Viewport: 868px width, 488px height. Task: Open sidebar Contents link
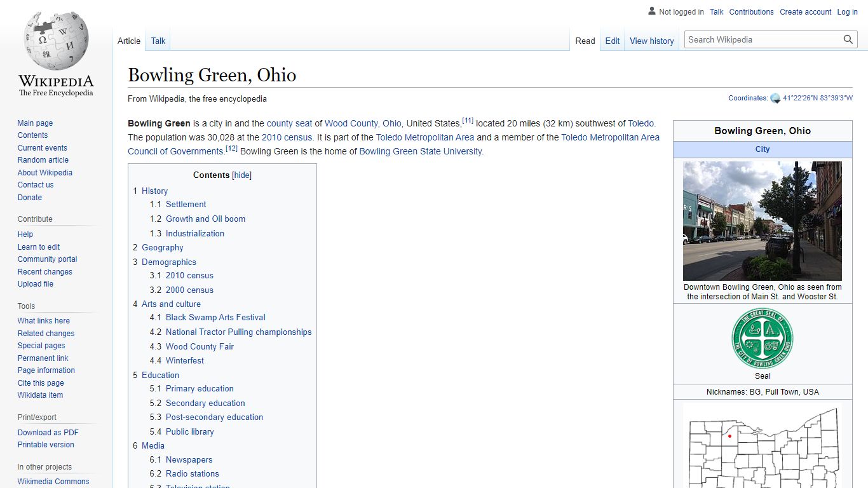pos(32,135)
